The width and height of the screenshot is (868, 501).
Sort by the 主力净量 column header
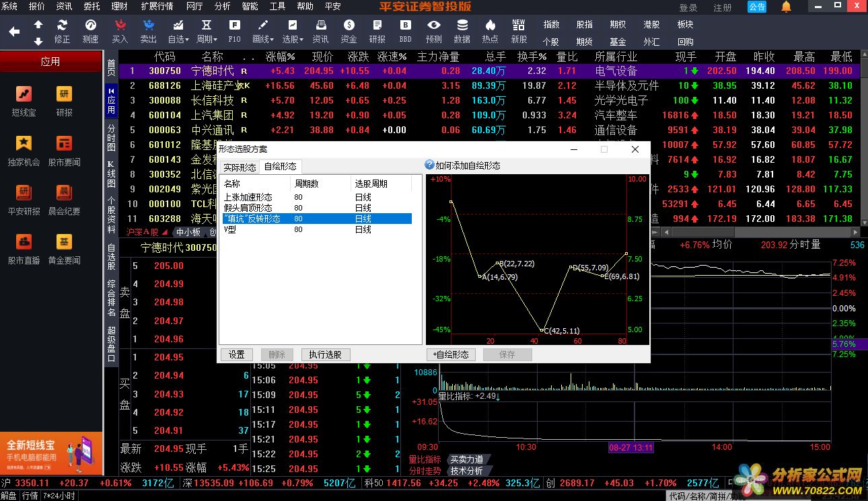click(438, 56)
